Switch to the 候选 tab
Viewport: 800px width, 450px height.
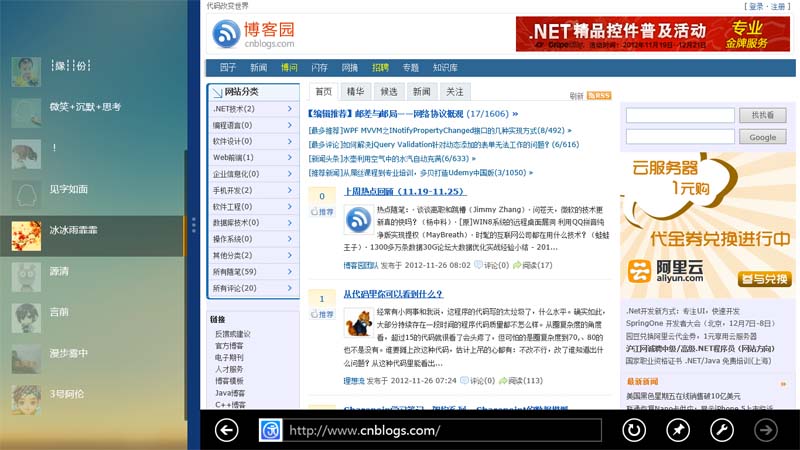[x=389, y=92]
